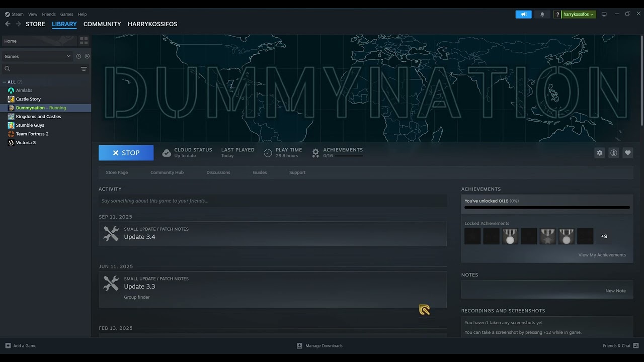Click the library search magnifier icon
The image size is (644, 362).
point(8,69)
